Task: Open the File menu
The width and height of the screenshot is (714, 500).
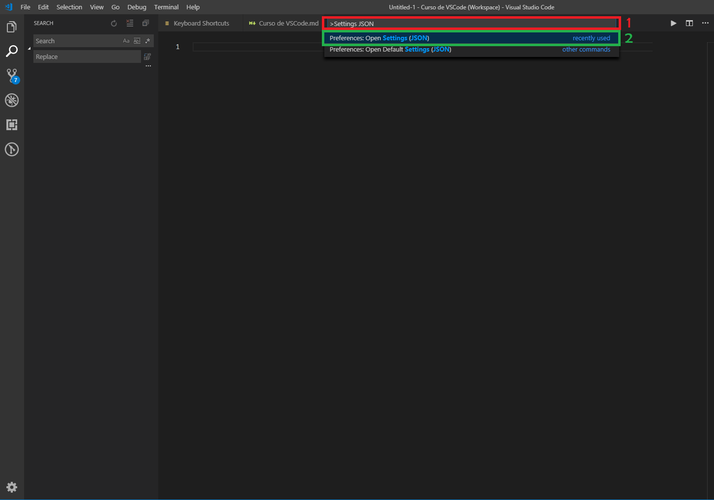Action: coord(26,7)
